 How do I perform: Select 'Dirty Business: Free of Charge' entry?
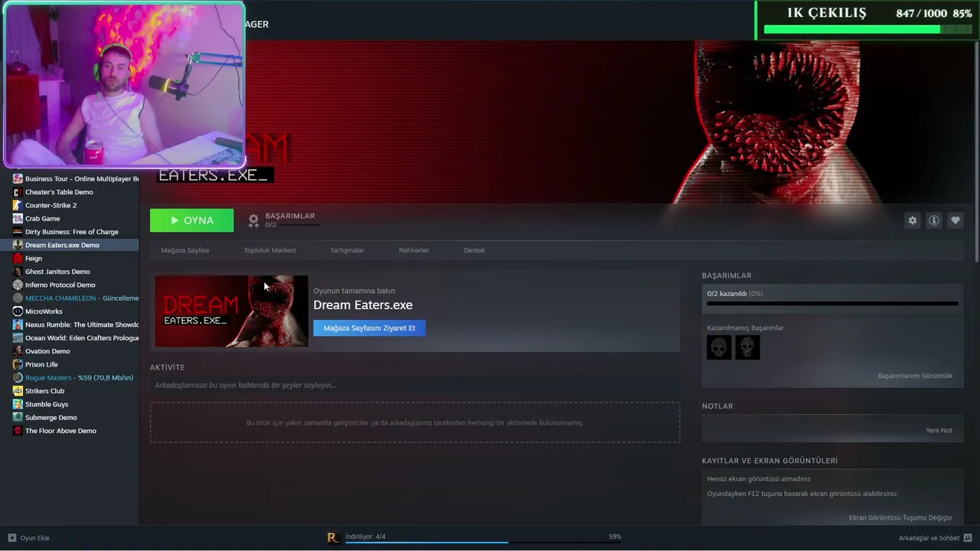(x=69, y=232)
